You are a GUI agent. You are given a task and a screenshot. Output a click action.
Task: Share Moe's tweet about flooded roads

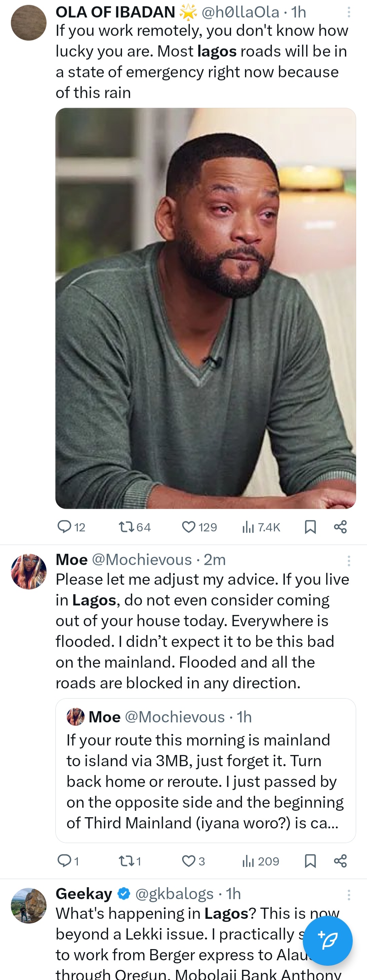click(x=340, y=861)
